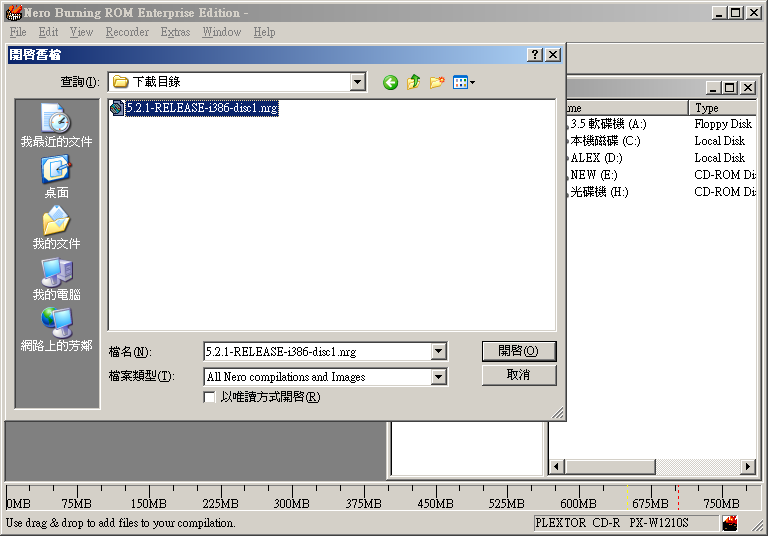
Task: Open the Recorder menu
Action: coord(127,32)
